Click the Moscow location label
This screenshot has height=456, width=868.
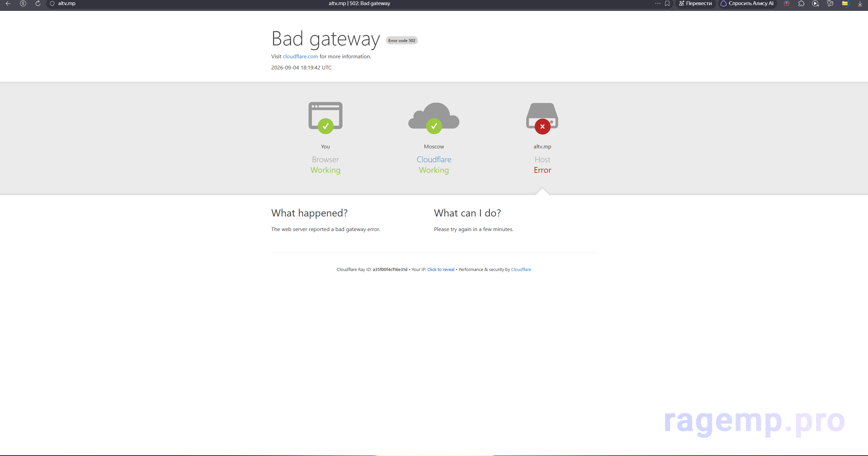tap(434, 147)
